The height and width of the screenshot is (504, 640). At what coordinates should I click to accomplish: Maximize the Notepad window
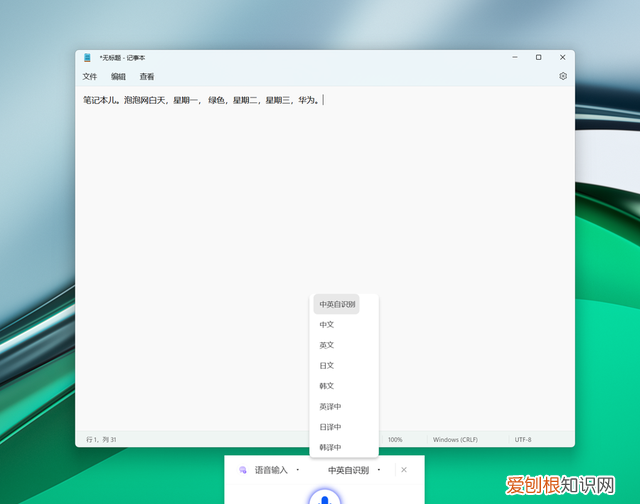coord(539,58)
